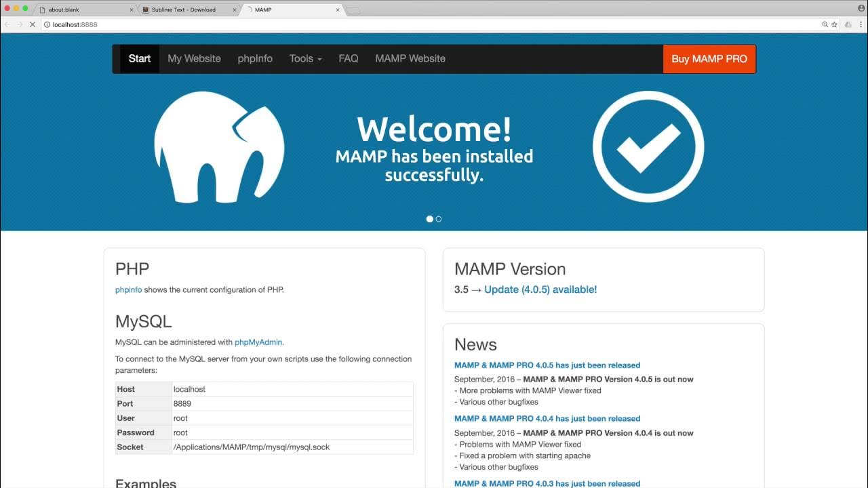Viewport: 868px width, 488px height.
Task: Click the browser forward arrow
Action: coord(20,24)
